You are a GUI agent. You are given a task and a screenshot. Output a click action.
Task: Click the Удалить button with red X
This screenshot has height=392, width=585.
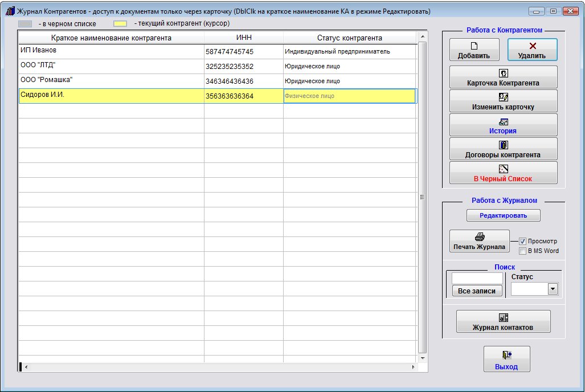[532, 50]
